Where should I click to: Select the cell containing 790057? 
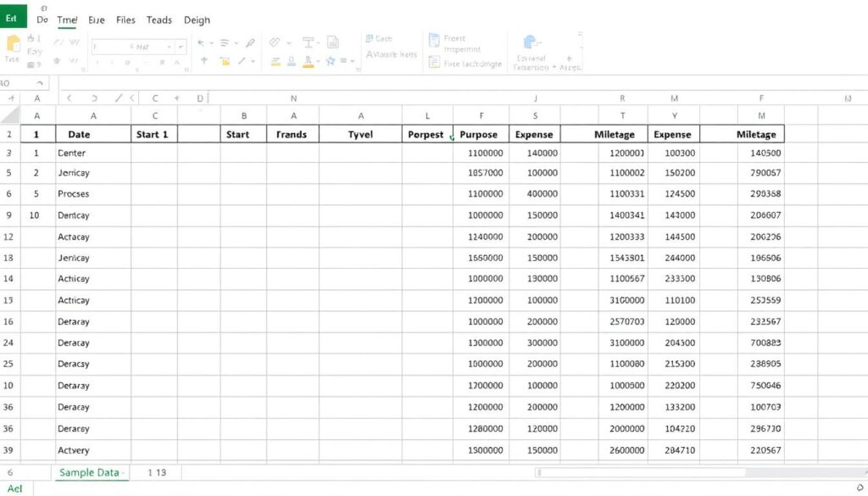pos(760,173)
